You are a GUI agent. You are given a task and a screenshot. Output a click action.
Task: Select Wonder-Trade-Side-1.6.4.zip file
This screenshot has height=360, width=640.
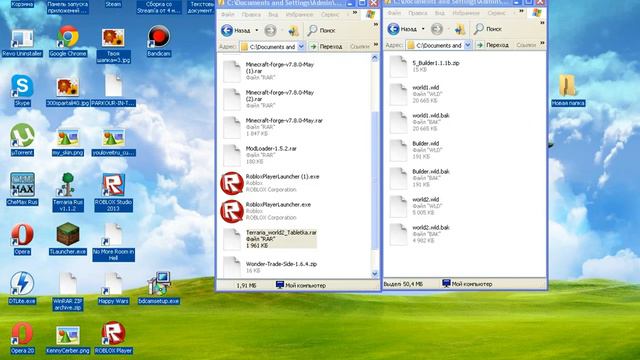tap(270, 267)
